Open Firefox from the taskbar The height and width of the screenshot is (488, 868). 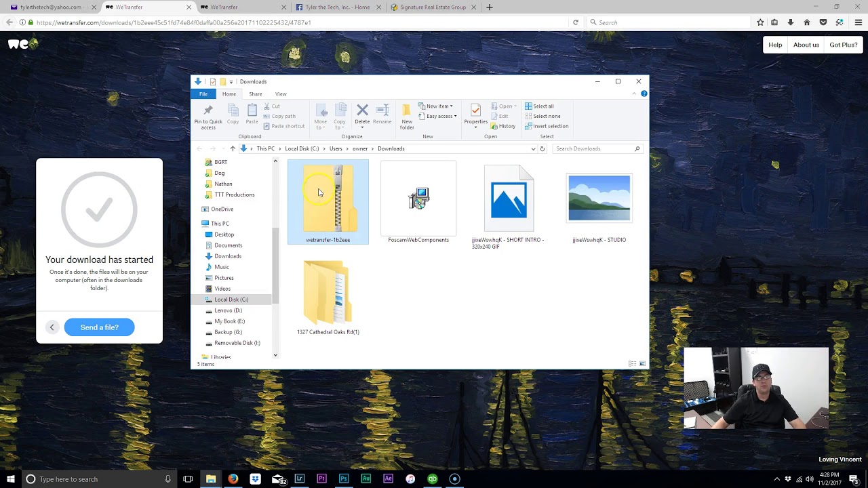[x=233, y=479]
